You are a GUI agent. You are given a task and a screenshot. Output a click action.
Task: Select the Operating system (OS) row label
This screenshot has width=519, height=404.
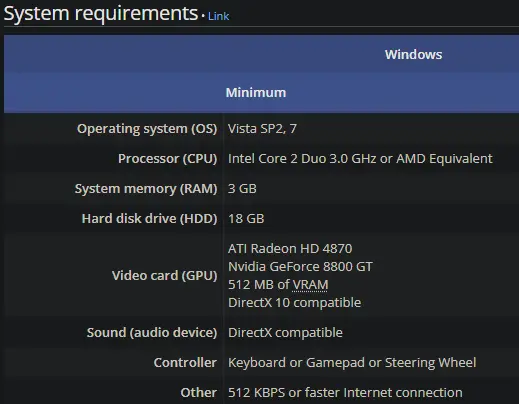click(147, 129)
